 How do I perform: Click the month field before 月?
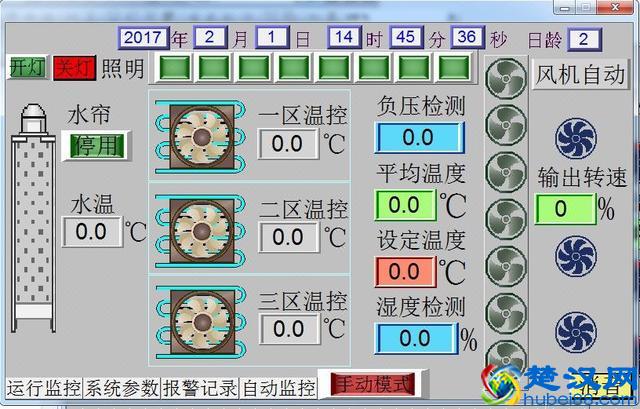pyautogui.click(x=210, y=38)
